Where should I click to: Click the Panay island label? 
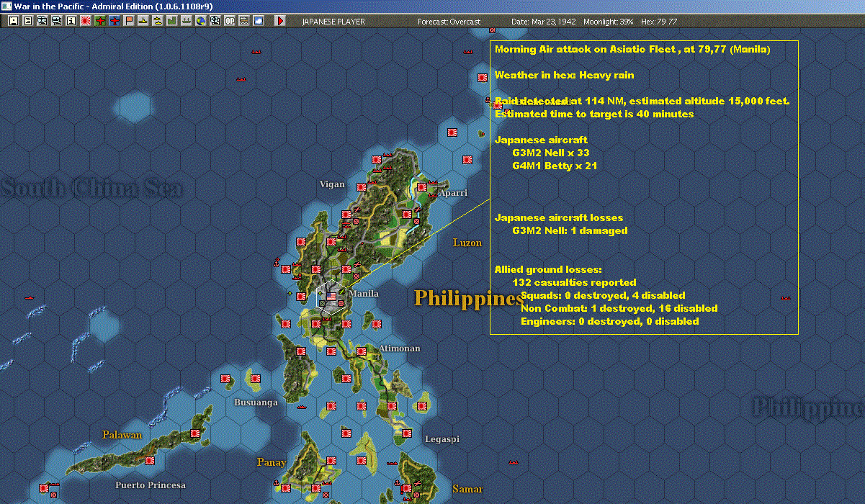(272, 462)
